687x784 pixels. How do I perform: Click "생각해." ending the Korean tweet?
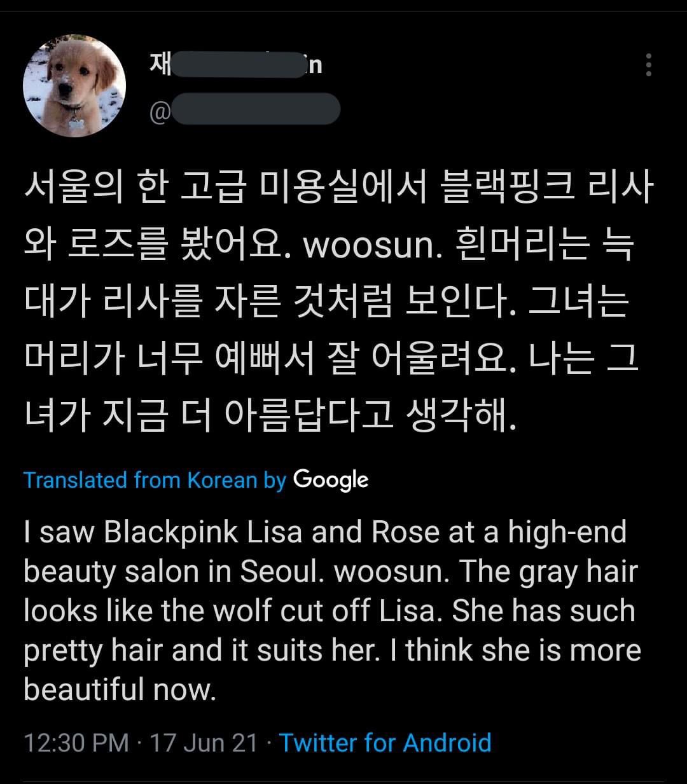(459, 417)
